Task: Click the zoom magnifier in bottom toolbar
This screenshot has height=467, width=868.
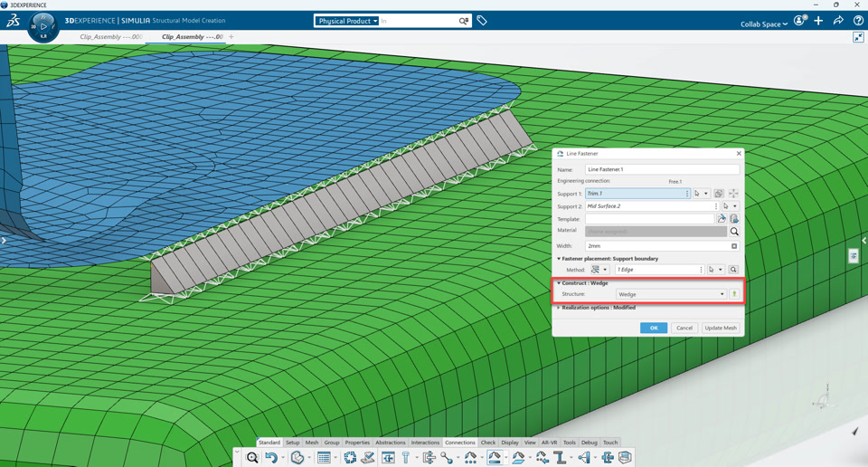Action: 252,458
